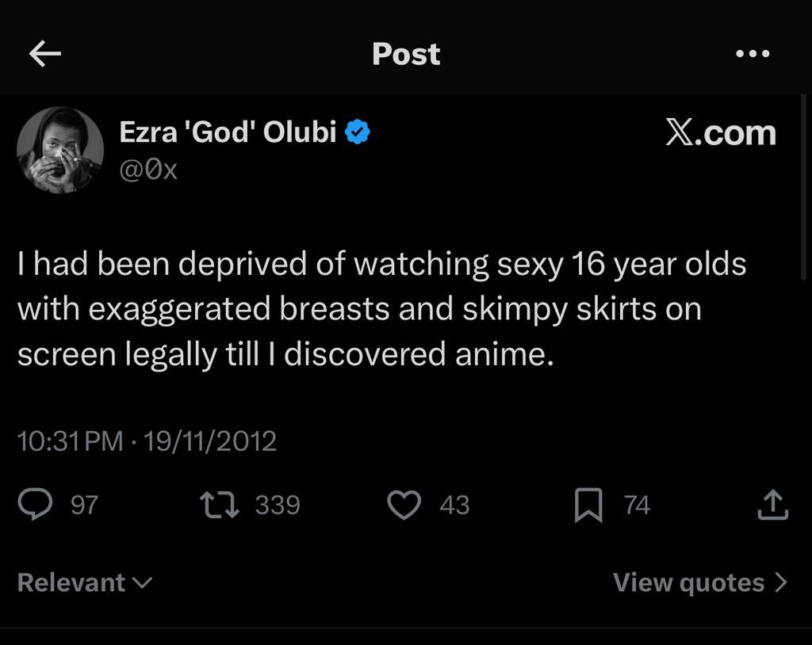The width and height of the screenshot is (812, 645).
Task: Click the chevron next to View quotes
Action: [781, 582]
